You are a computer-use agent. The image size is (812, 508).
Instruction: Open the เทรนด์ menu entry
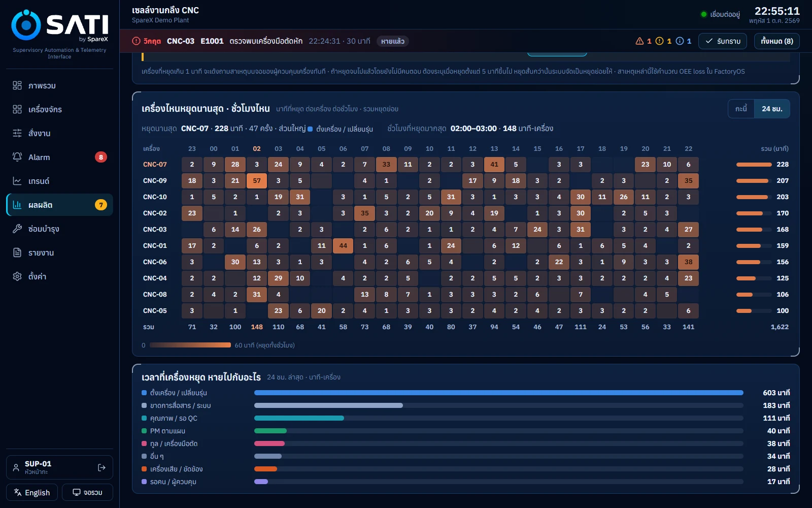pyautogui.click(x=59, y=181)
